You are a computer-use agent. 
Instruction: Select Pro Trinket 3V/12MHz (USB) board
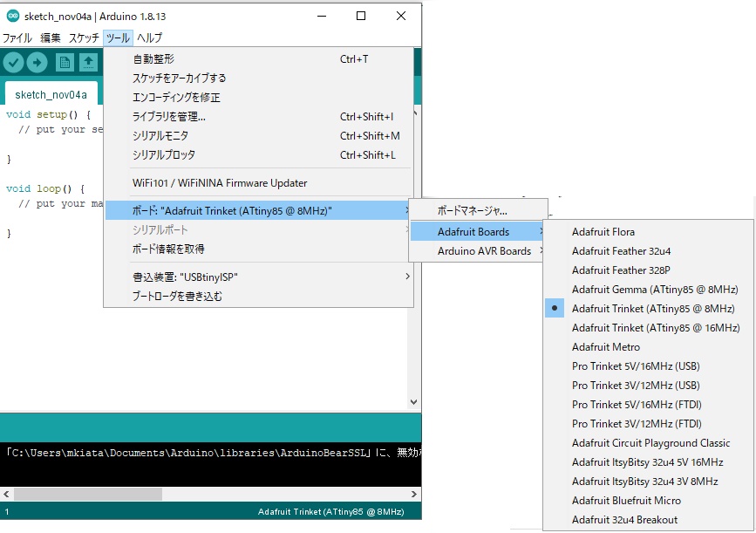649,386
